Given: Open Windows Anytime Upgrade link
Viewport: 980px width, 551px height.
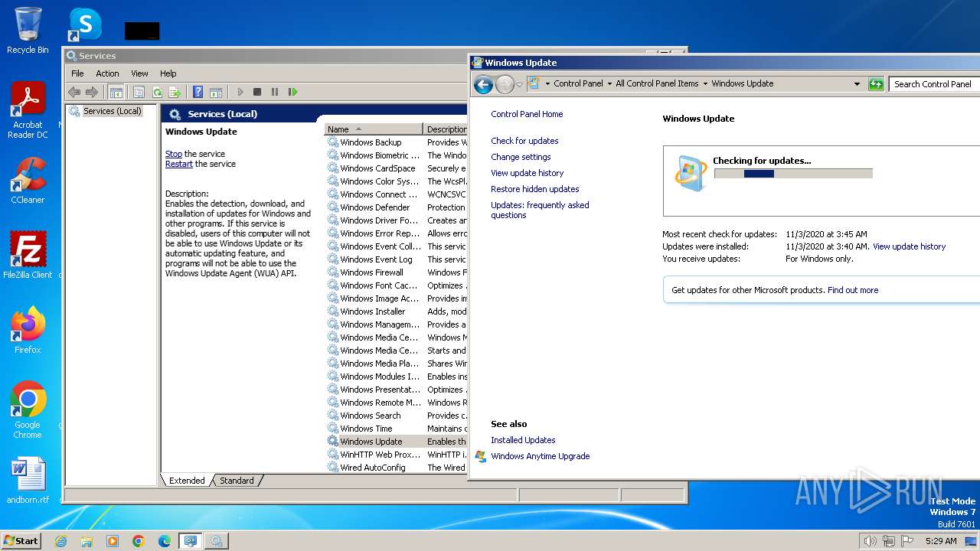Looking at the screenshot, I should (x=541, y=456).
